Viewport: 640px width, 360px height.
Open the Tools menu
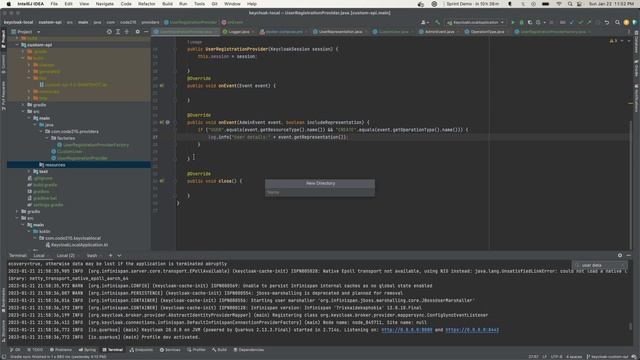tap(200, 4)
